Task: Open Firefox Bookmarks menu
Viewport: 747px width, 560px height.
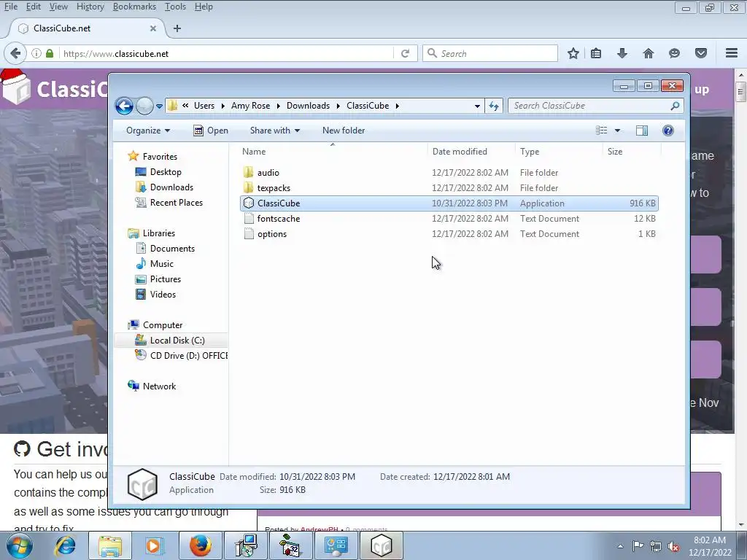Action: [134, 7]
